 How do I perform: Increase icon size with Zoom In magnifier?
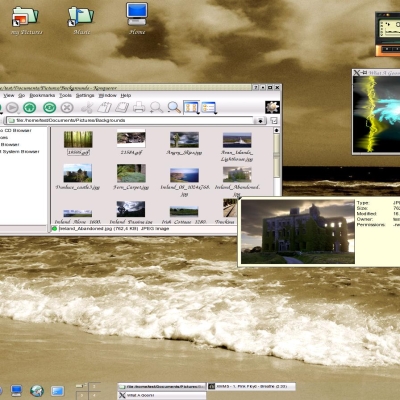(x=156, y=108)
